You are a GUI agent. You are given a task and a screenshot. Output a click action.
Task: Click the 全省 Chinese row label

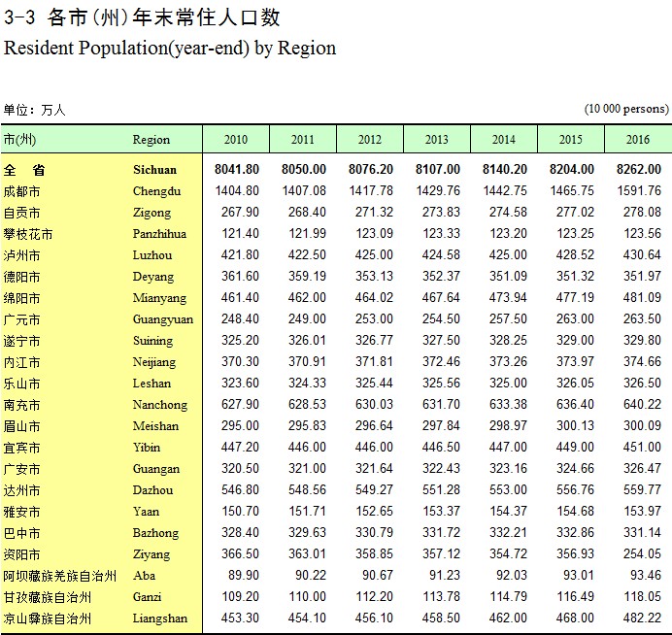click(x=24, y=170)
